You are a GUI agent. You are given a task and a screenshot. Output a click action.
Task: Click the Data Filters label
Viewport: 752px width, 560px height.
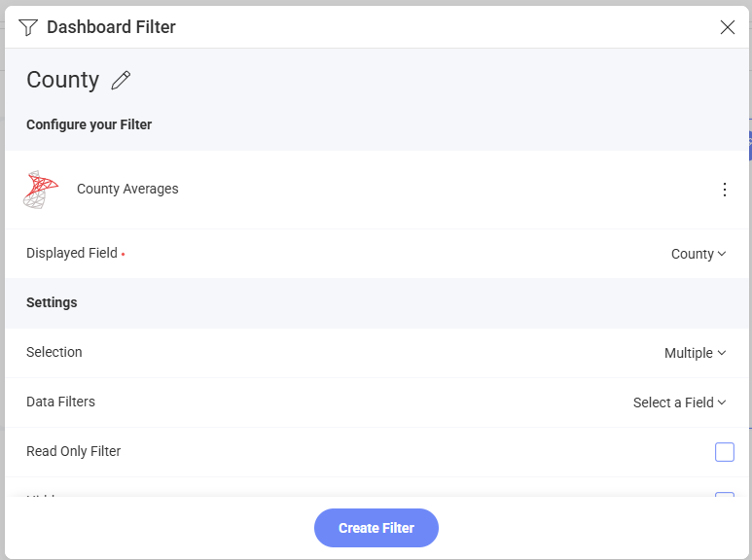pos(60,402)
